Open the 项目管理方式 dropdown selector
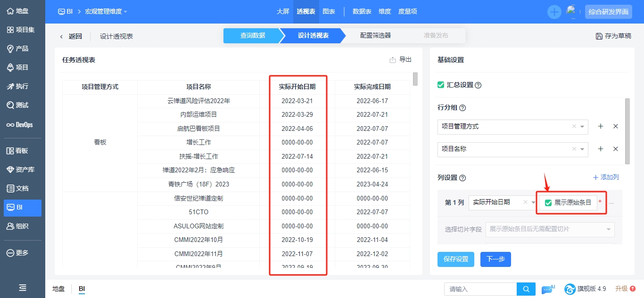 [x=513, y=127]
